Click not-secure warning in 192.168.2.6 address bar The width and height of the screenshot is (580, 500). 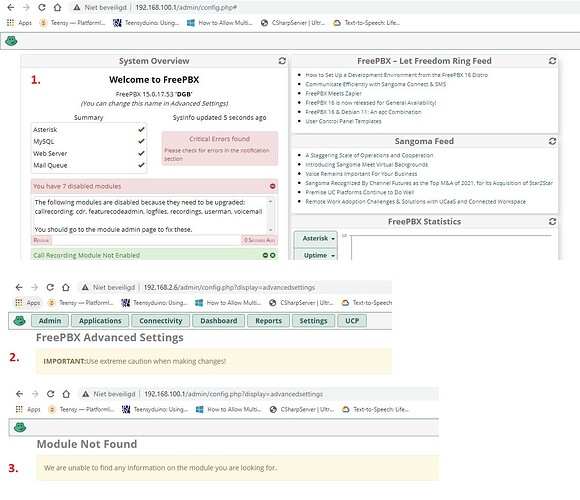85,287
